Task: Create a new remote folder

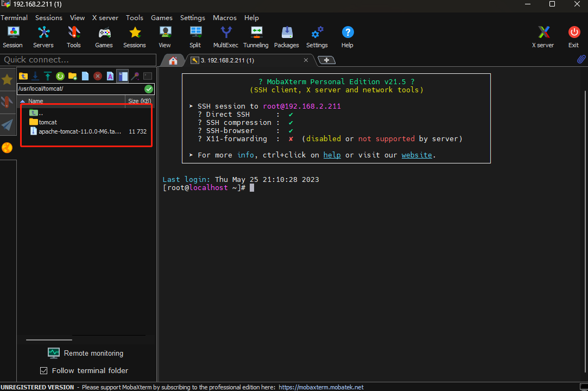Action: [73, 77]
